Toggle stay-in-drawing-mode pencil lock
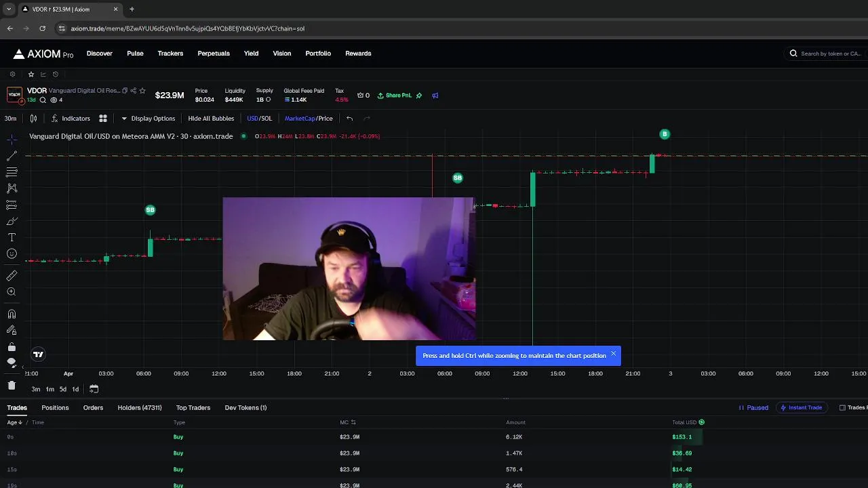Image resolution: width=868 pixels, height=488 pixels. coord(12,330)
